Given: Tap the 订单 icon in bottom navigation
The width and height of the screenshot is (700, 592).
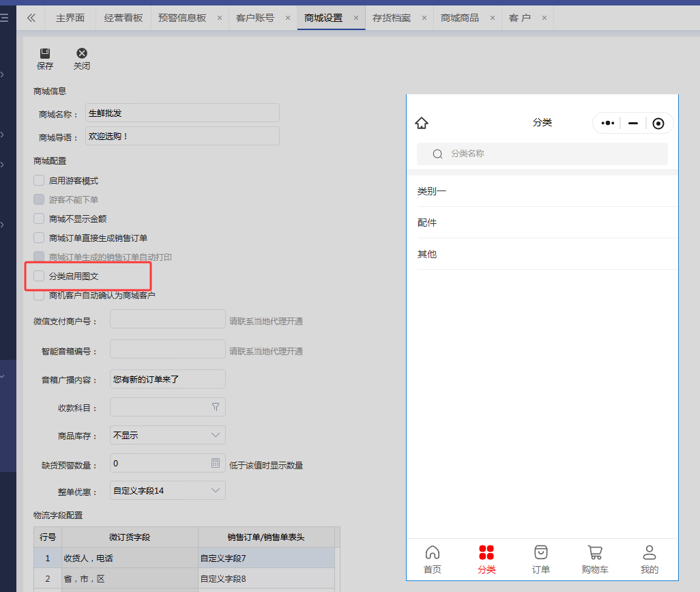Looking at the screenshot, I should [541, 552].
